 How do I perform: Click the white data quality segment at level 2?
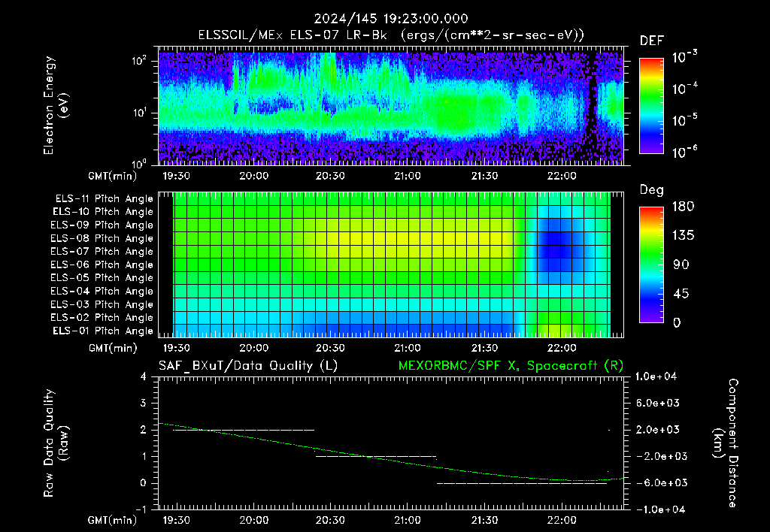point(244,430)
